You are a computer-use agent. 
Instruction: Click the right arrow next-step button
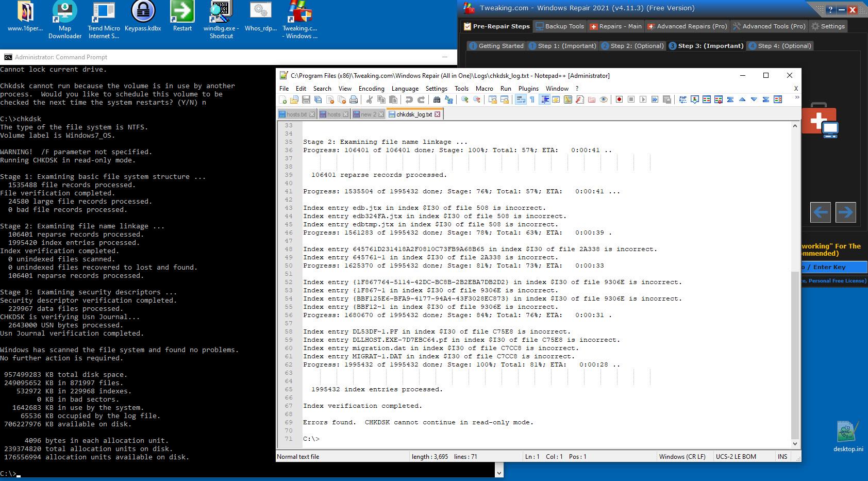845,212
